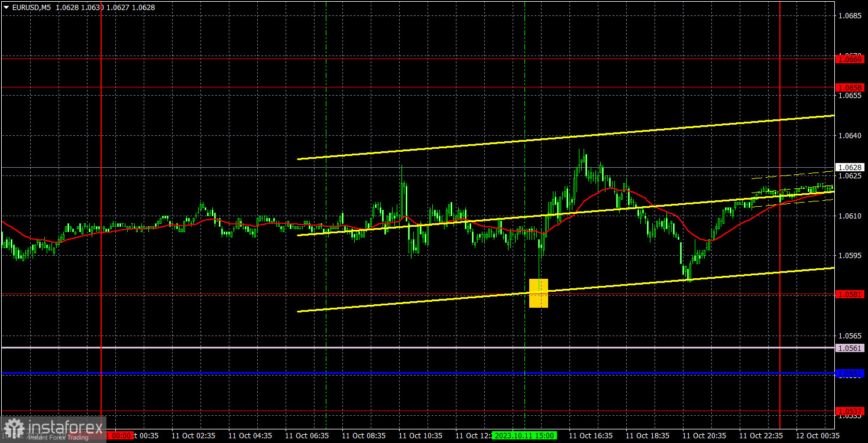Click the 11 Oct 04:35 time axis label
This screenshot has height=443, width=868.
click(250, 435)
